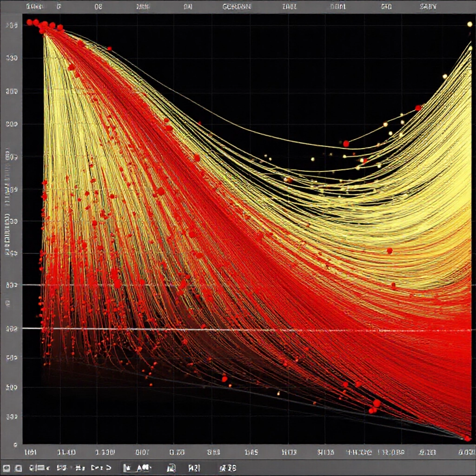Click the rightmost status item in bottom toolbar

pyautogui.click(x=228, y=468)
